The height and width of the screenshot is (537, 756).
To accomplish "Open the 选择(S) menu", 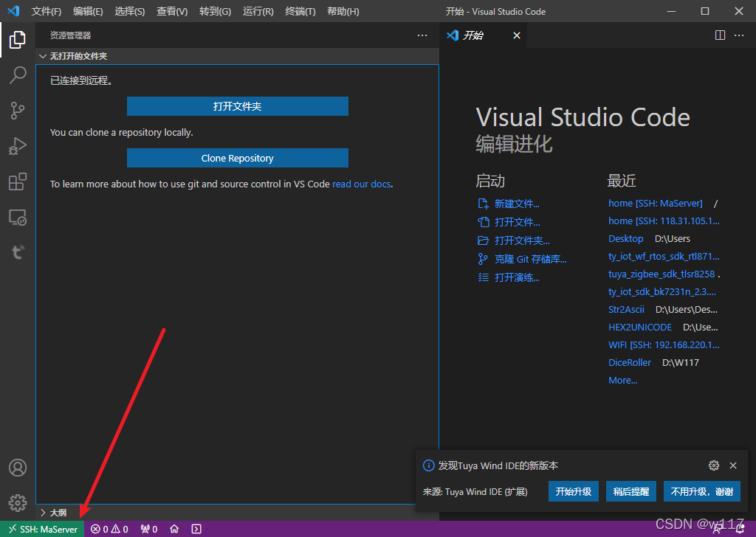I will click(x=130, y=11).
